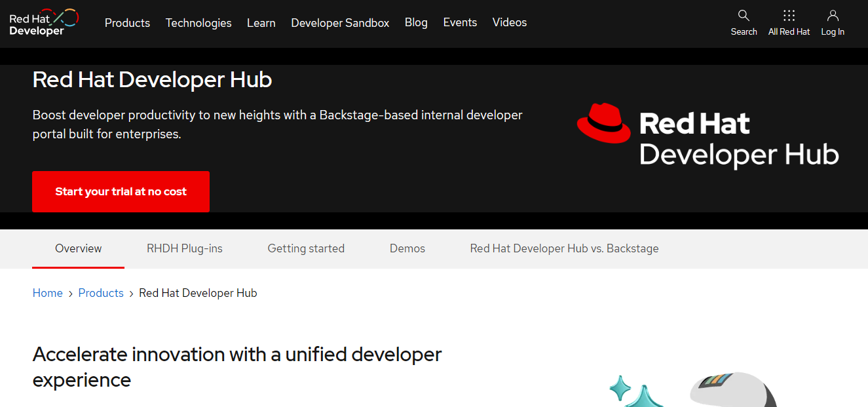Click the Log In user icon
This screenshot has height=407, width=868.
tap(833, 15)
